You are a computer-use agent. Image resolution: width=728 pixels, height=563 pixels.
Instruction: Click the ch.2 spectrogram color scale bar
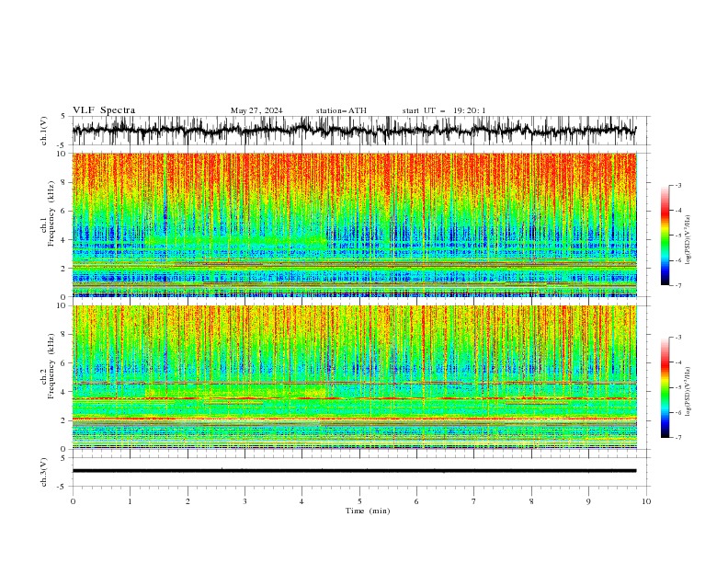665,387
